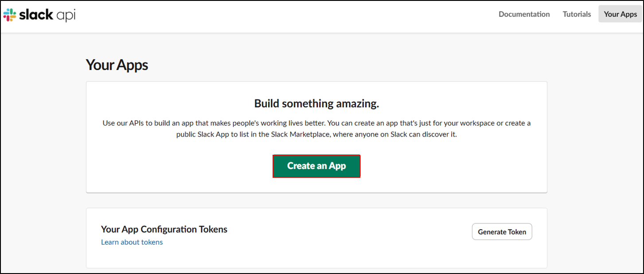Click the "public Slack App" phrase in the description
644x274 pixels.
[203, 134]
